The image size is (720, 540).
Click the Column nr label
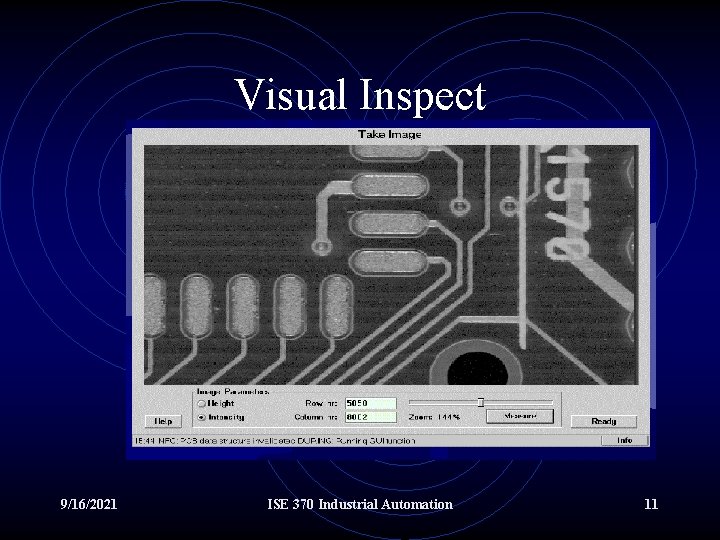[316, 417]
